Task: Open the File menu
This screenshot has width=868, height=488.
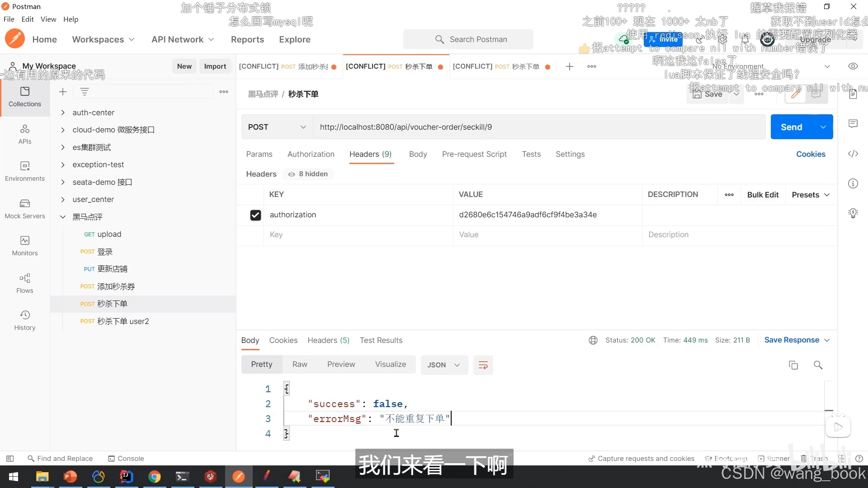Action: click(9, 19)
